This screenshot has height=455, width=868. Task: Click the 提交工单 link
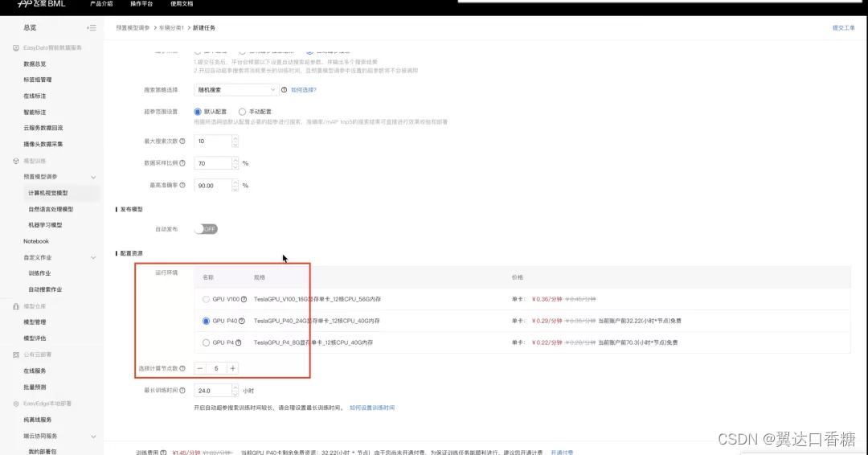(x=844, y=27)
